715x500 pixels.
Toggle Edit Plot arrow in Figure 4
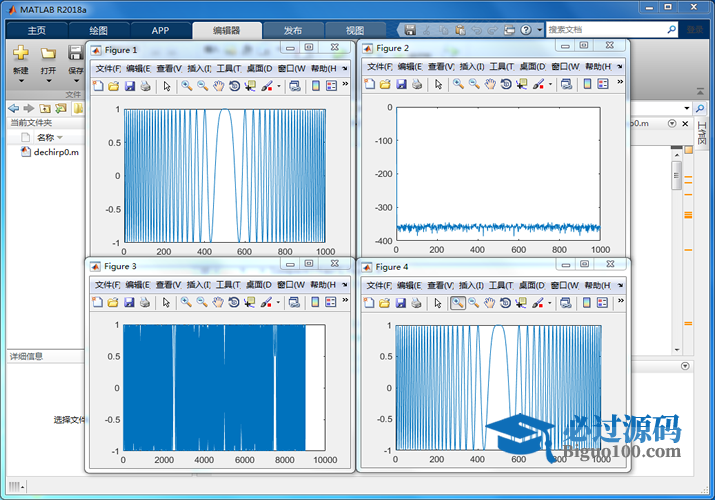coord(438,303)
